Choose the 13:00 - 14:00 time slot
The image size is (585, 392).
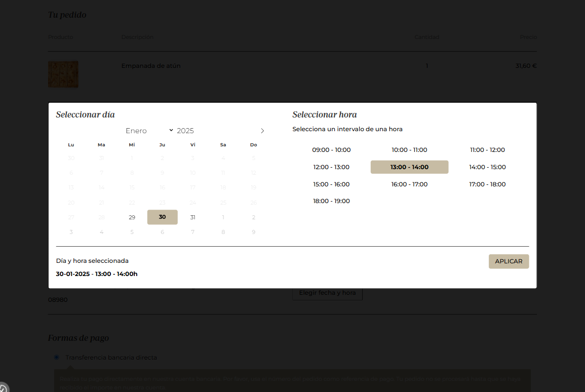click(x=409, y=167)
